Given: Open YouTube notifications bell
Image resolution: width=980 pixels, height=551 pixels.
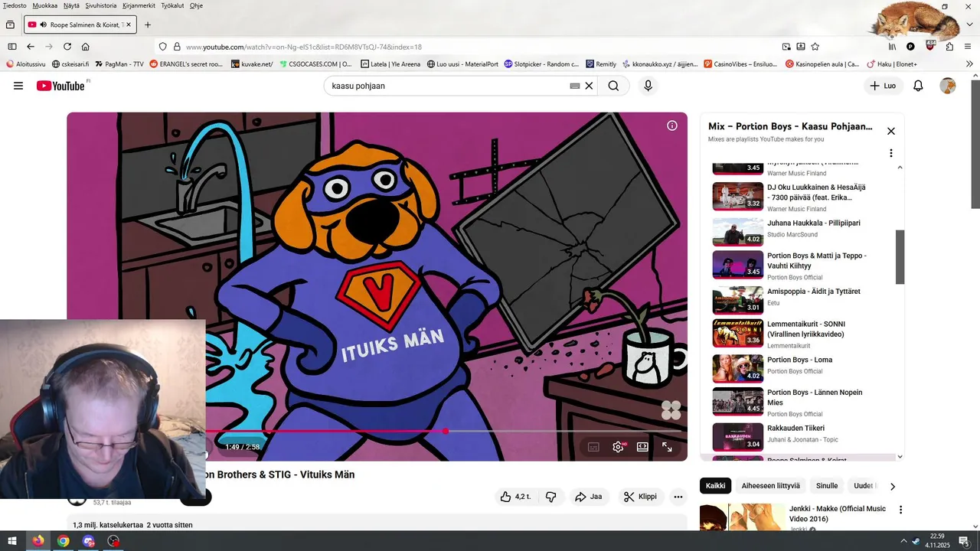Looking at the screenshot, I should 918,86.
